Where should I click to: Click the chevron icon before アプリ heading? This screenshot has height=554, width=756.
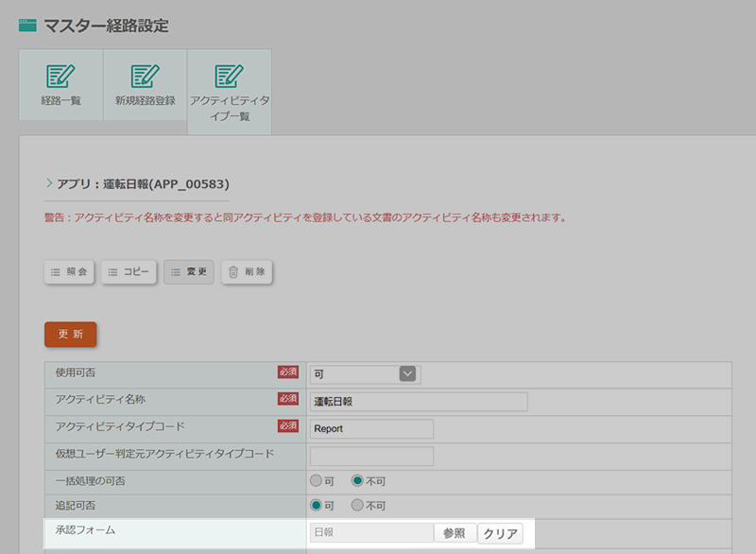click(49, 183)
